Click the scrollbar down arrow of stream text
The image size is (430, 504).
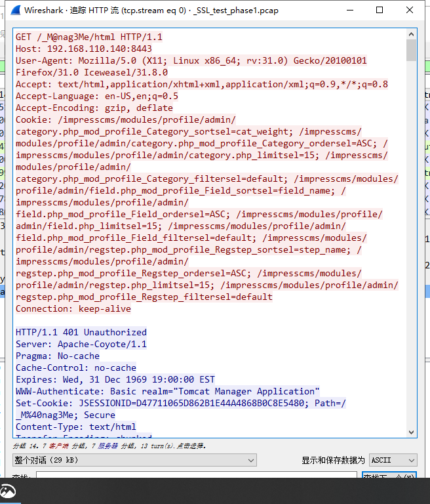coord(411,432)
